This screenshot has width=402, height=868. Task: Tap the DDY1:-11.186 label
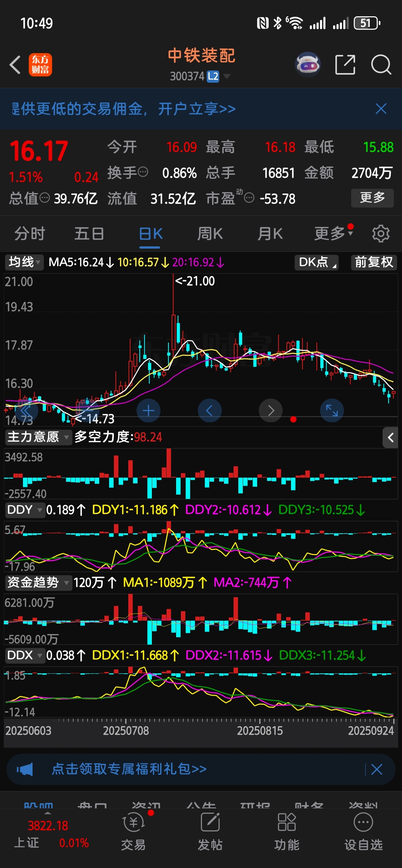pyautogui.click(x=135, y=510)
